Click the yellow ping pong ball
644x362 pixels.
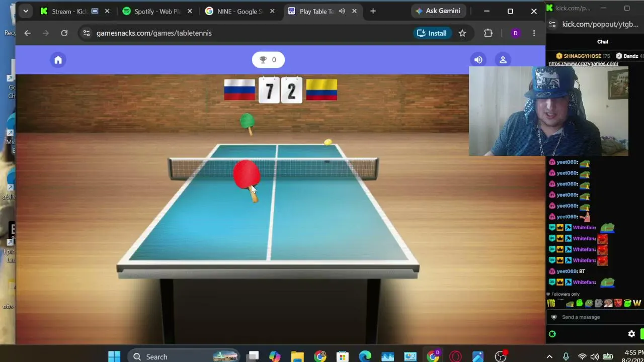click(328, 142)
